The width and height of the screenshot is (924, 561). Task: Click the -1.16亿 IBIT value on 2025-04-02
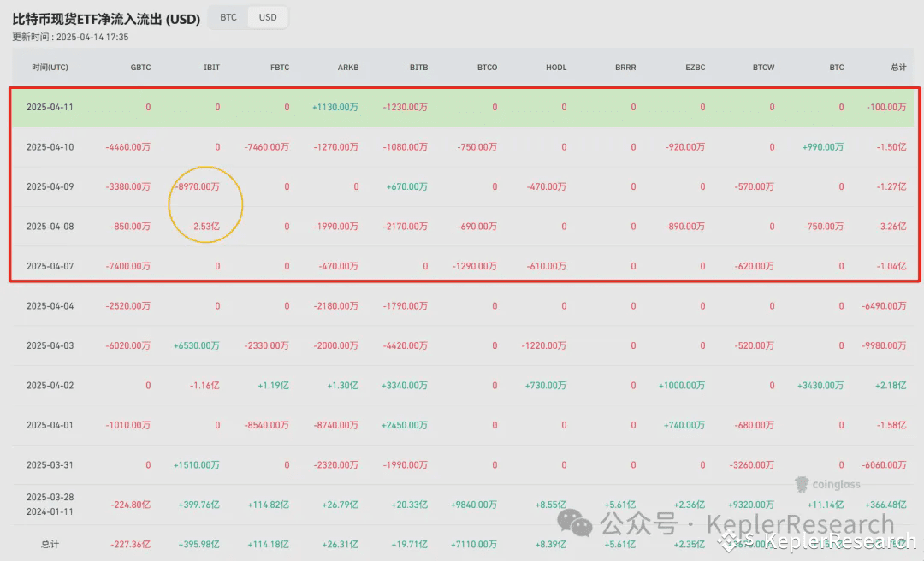(204, 386)
